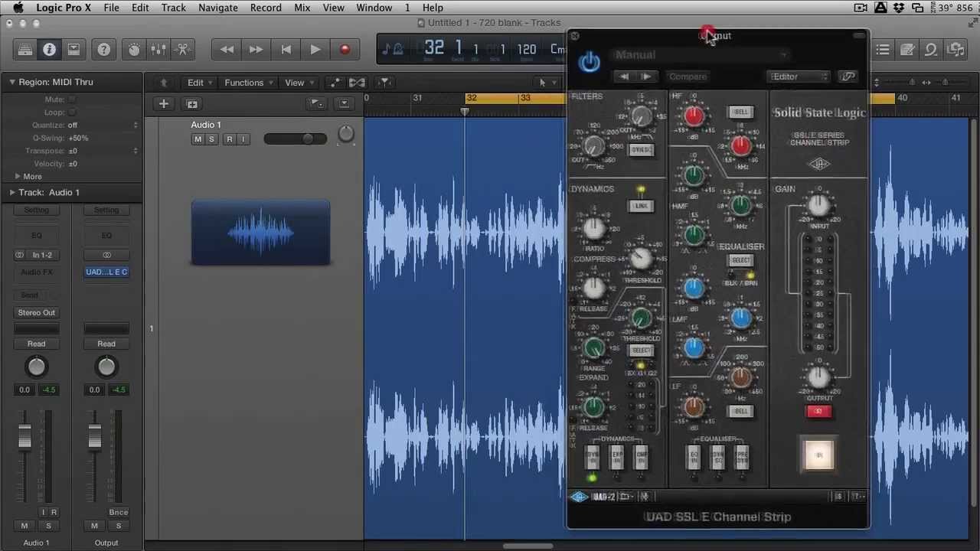Open the Mix menu
980x551 pixels.
click(302, 8)
